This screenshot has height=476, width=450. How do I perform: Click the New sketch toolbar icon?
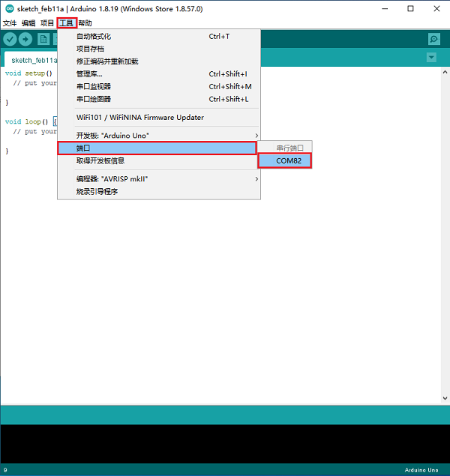click(x=43, y=39)
